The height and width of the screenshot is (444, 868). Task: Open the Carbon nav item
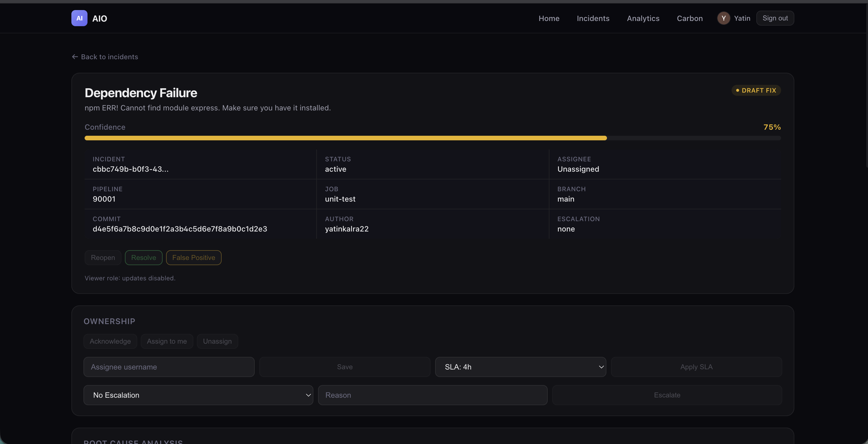pyautogui.click(x=689, y=18)
